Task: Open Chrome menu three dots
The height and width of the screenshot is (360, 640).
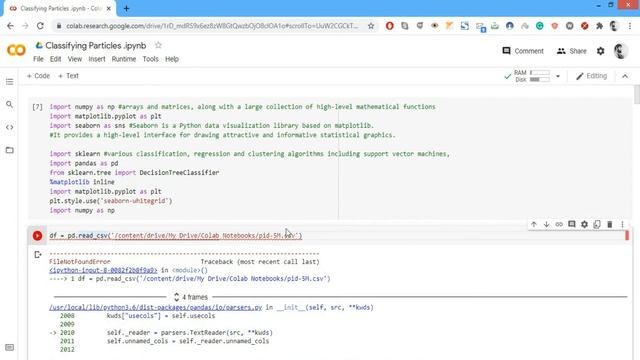Action: click(x=630, y=26)
